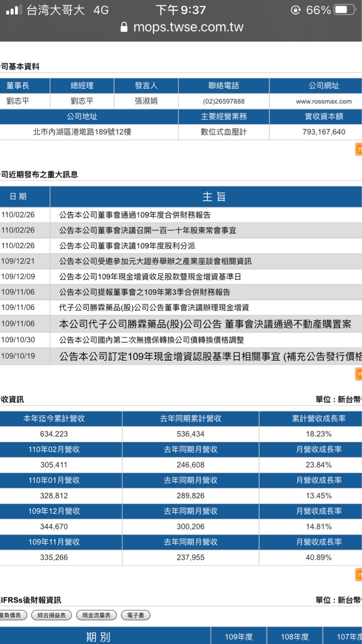
Task: Open the www.rossmax.com company website link
Action: pos(323,101)
